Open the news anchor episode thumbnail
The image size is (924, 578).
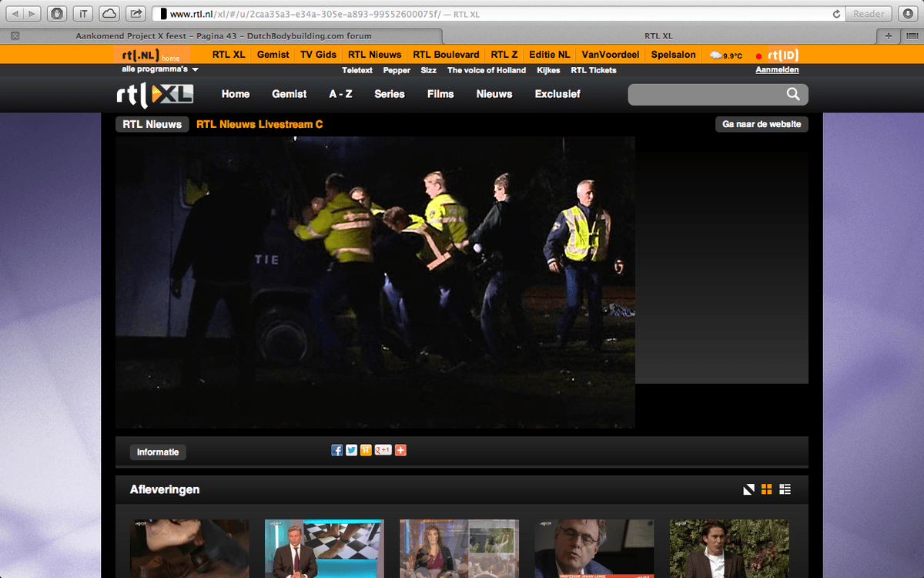point(324,548)
